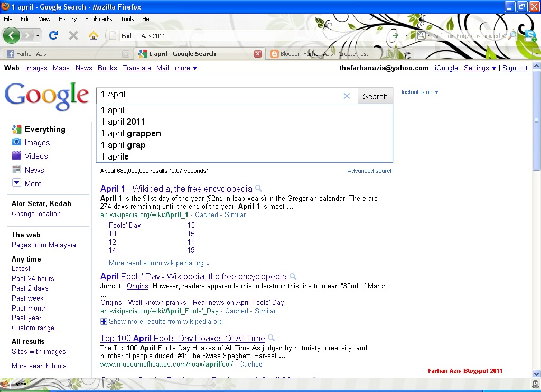Screen dimensions: 541x392
Task: Expand More search tools
Action: coord(39,366)
